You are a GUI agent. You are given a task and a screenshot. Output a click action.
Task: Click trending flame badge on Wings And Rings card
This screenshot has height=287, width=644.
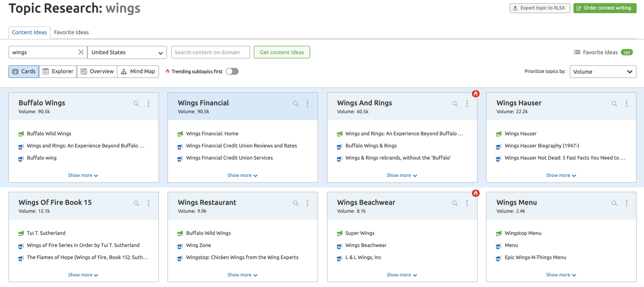pos(476,94)
